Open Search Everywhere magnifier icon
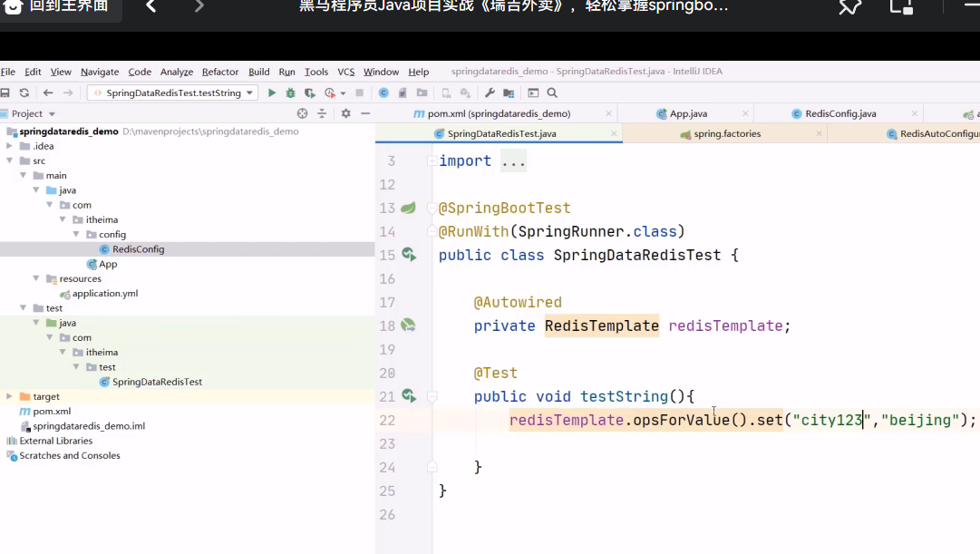 point(552,92)
